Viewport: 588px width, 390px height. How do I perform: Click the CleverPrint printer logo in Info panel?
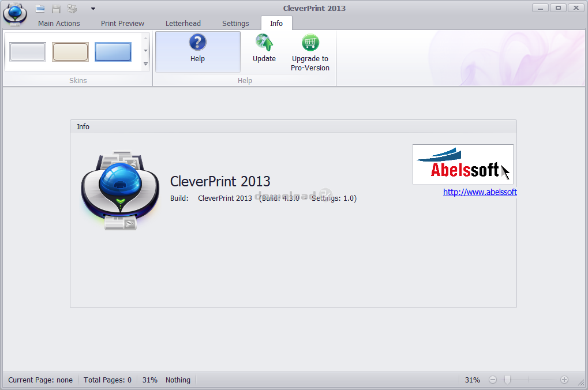coord(120,190)
